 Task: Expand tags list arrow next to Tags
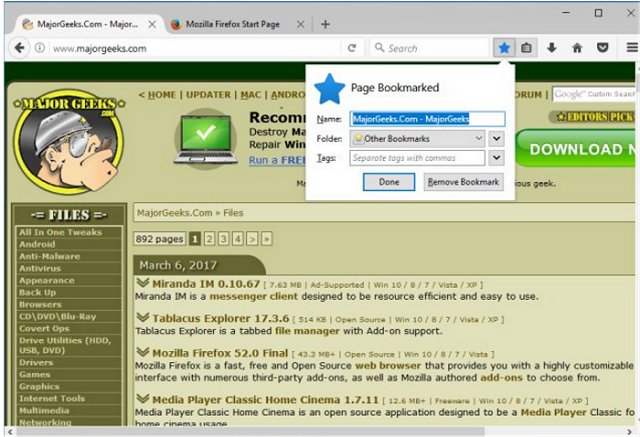click(496, 157)
